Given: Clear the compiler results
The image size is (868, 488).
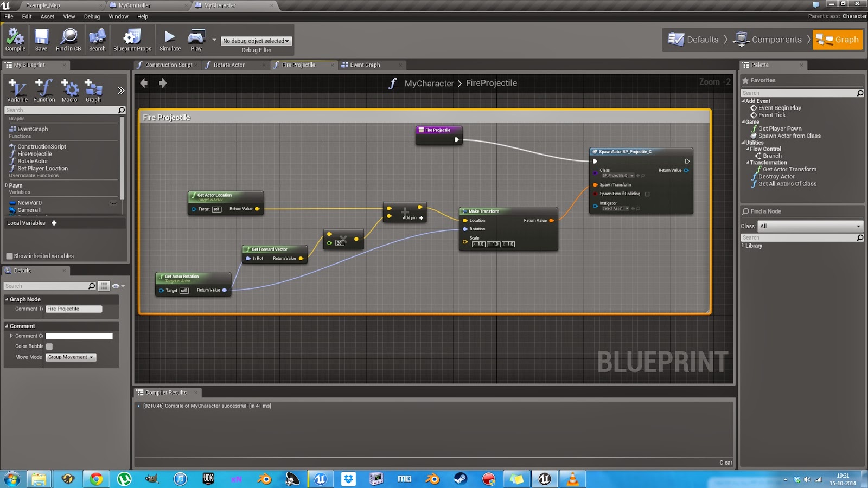Looking at the screenshot, I should pos(725,463).
